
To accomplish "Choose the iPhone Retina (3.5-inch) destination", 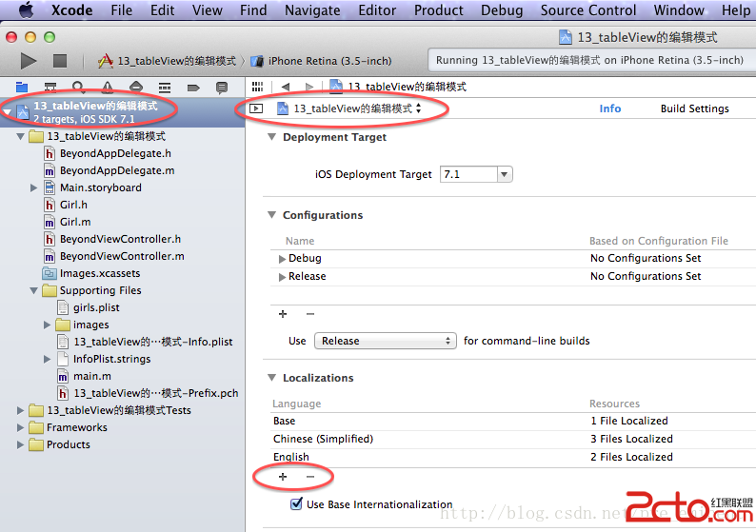I will (x=321, y=61).
